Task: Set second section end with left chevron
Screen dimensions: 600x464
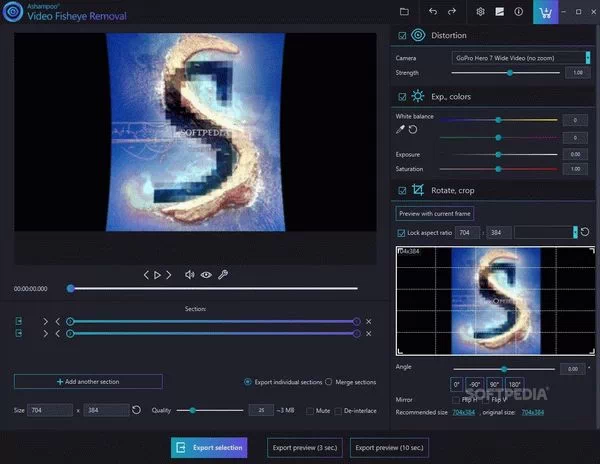Action: click(57, 334)
